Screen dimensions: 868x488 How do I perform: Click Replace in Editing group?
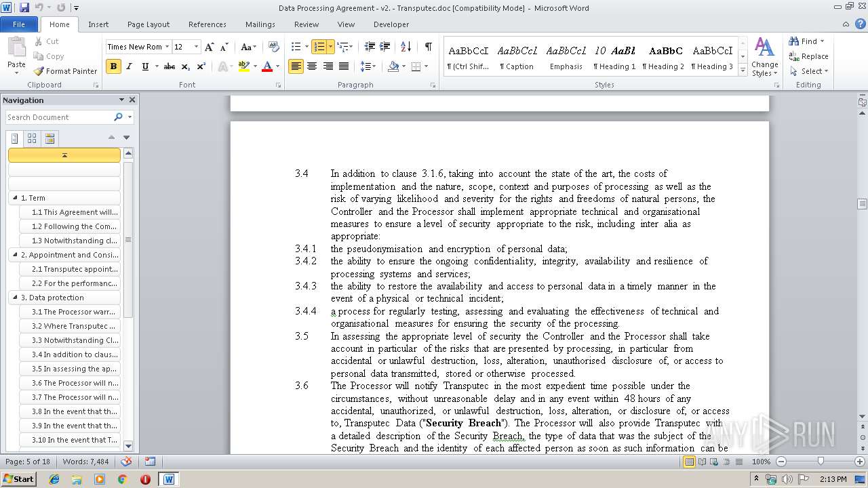point(808,56)
